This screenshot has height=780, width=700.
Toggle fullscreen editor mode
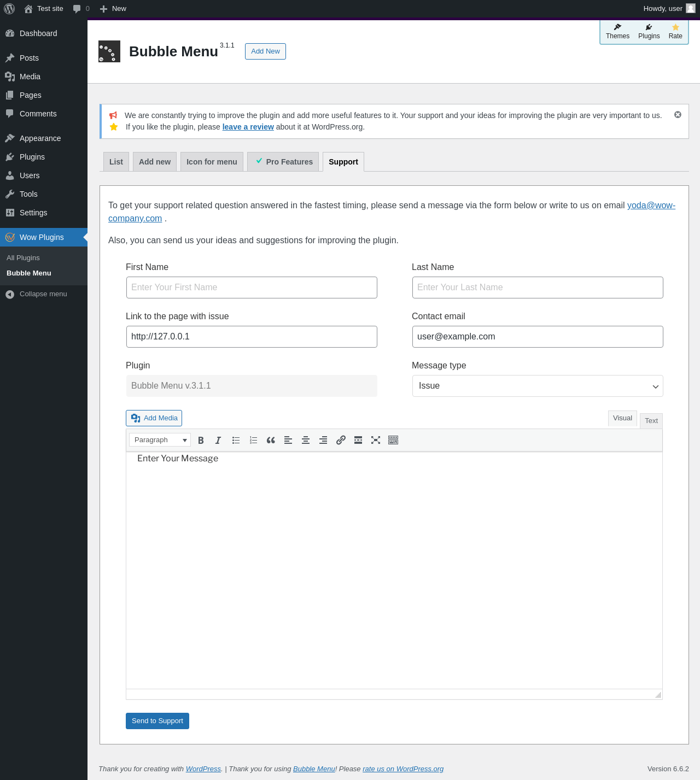click(x=376, y=440)
